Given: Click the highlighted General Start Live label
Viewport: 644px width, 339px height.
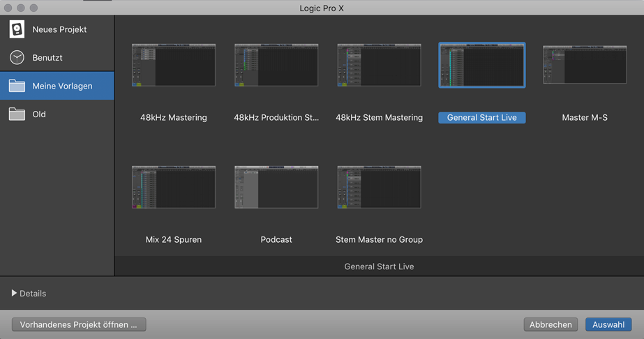Looking at the screenshot, I should pyautogui.click(x=481, y=118).
